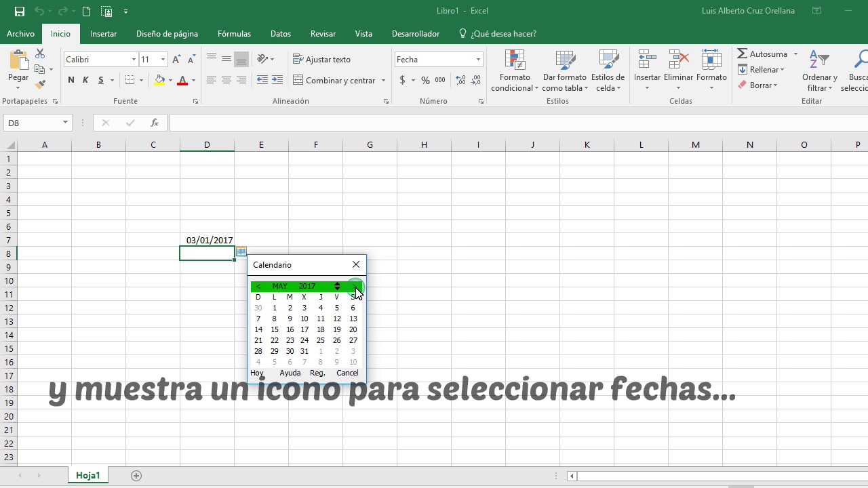Open Dar formato como tabla menu
The width and height of the screenshot is (868, 488).
pos(564,70)
